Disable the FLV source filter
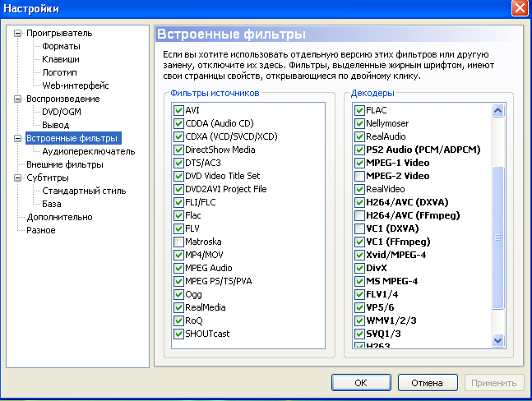The height and width of the screenshot is (401, 532). click(x=178, y=228)
